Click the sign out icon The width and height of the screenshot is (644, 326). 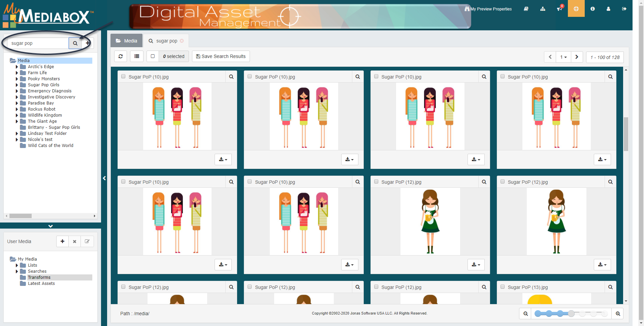tap(624, 9)
